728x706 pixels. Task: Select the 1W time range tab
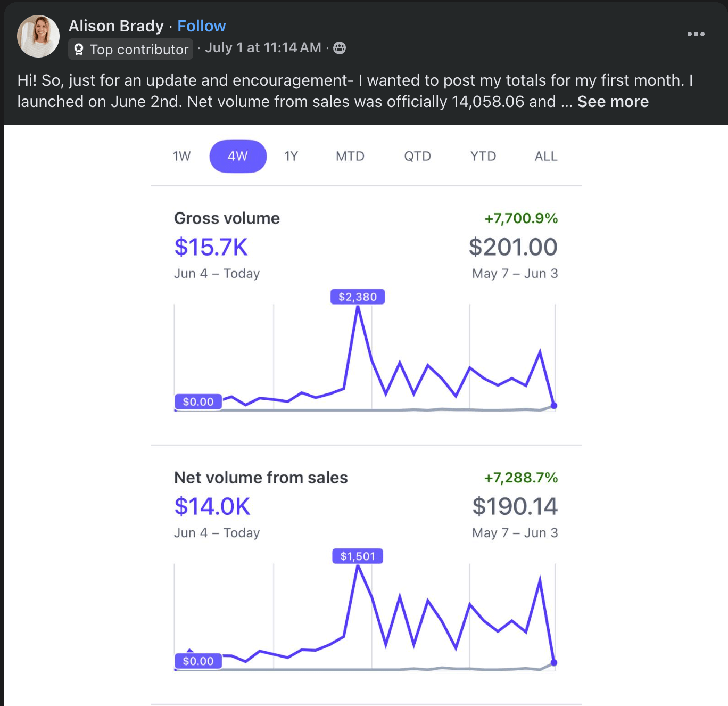point(181,156)
